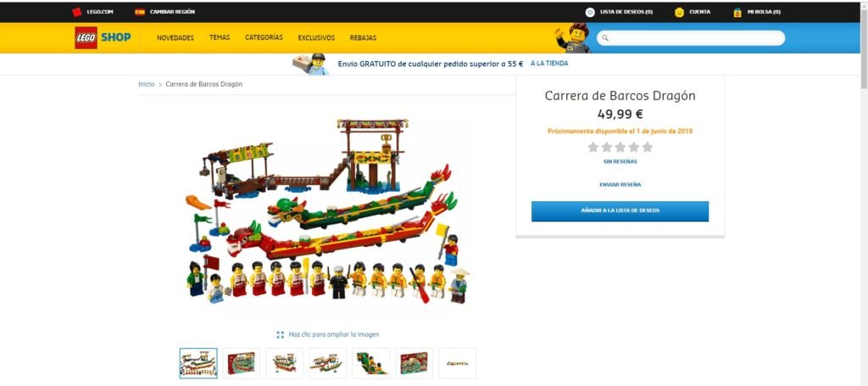This screenshot has width=868, height=386.
Task: Go to the Rebajas section
Action: click(363, 38)
